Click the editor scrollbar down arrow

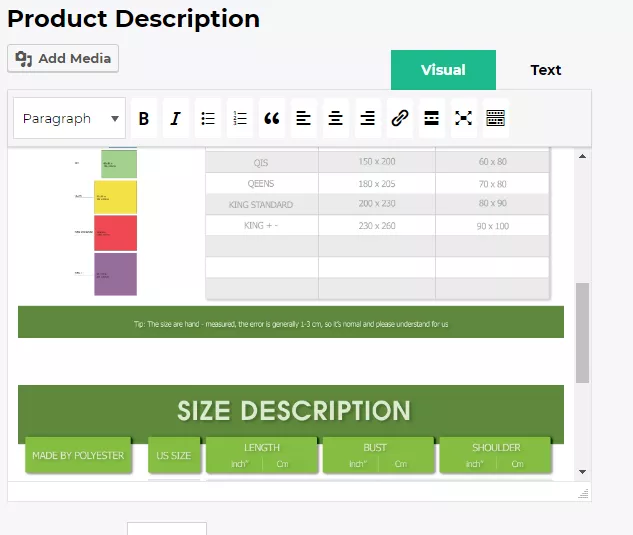point(582,471)
